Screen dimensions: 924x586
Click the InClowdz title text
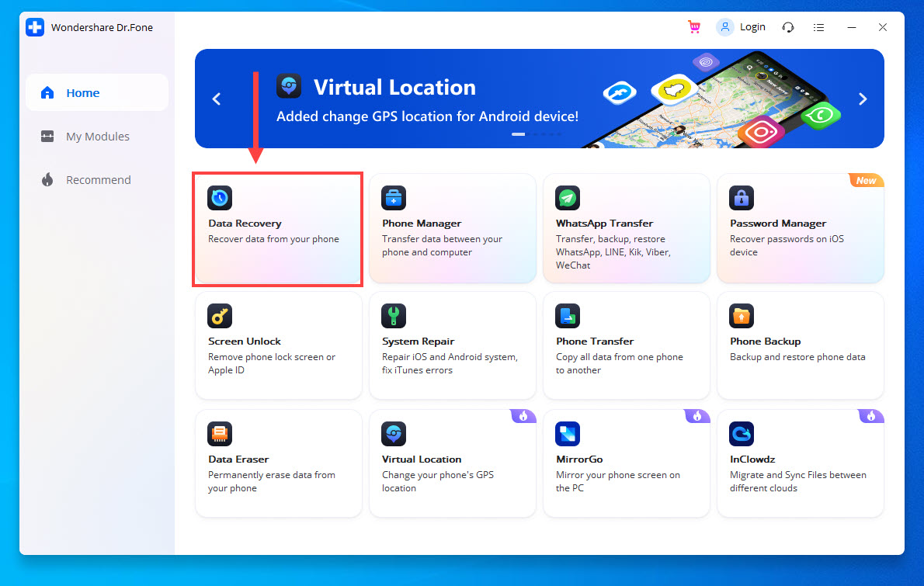tap(752, 459)
